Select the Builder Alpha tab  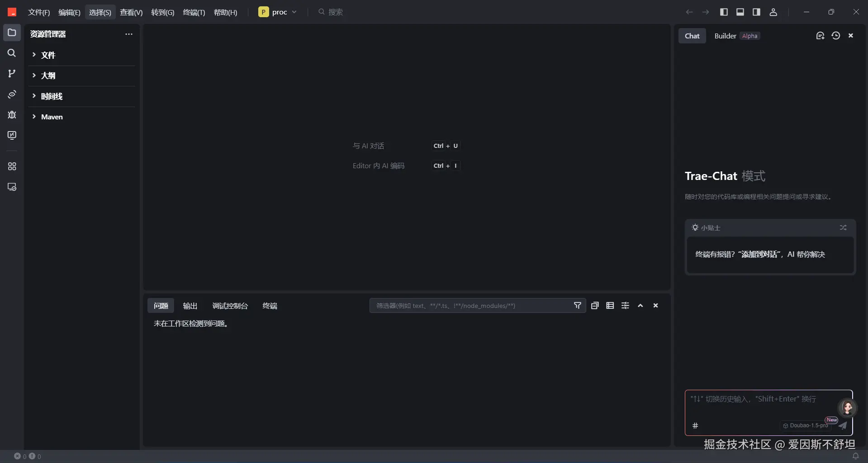point(737,36)
